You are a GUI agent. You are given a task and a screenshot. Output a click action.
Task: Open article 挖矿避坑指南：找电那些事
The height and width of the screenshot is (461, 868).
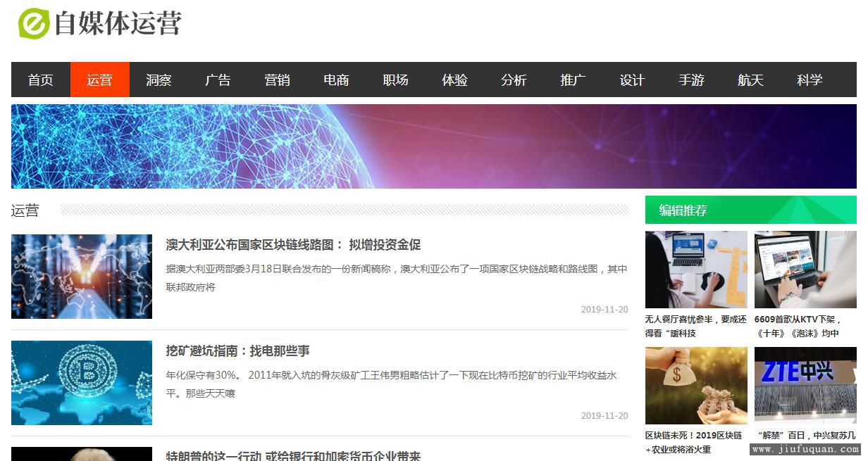[238, 351]
